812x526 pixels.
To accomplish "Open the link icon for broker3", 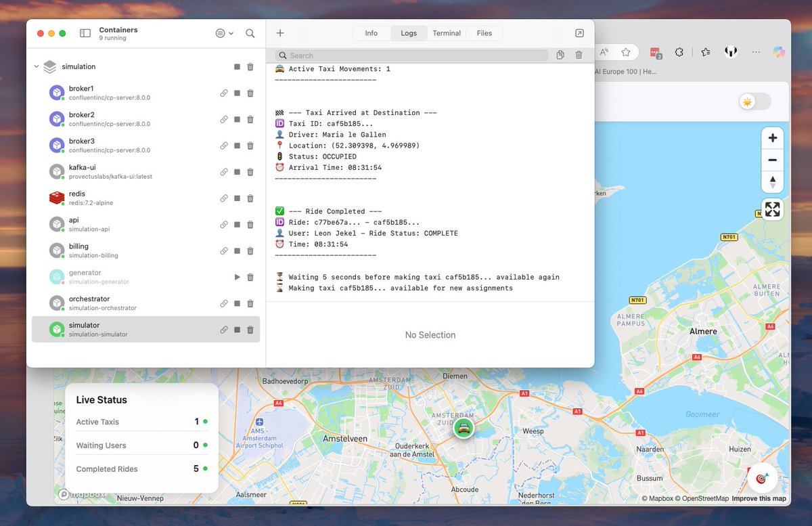I will (x=224, y=146).
